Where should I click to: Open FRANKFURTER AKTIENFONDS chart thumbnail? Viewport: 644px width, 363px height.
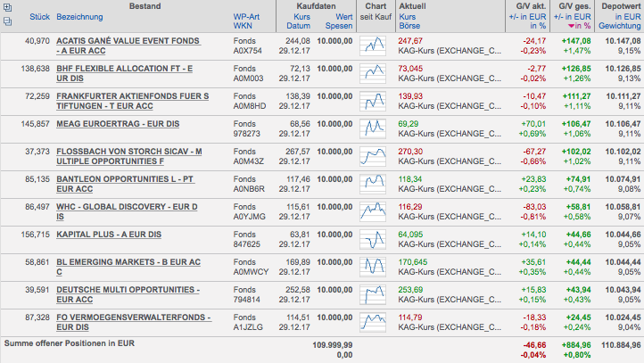coord(373,101)
